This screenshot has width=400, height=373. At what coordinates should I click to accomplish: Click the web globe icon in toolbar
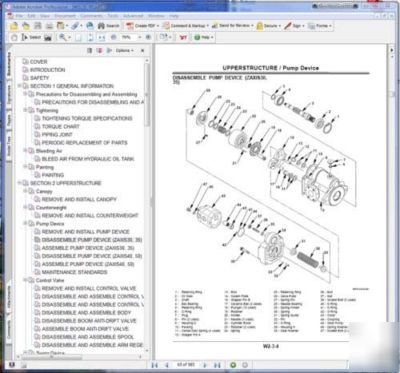point(90,26)
